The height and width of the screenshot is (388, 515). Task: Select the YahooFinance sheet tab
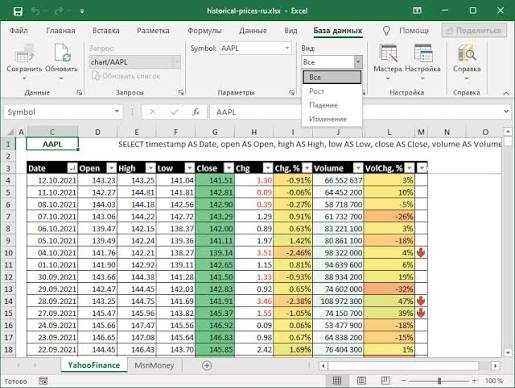(x=94, y=365)
